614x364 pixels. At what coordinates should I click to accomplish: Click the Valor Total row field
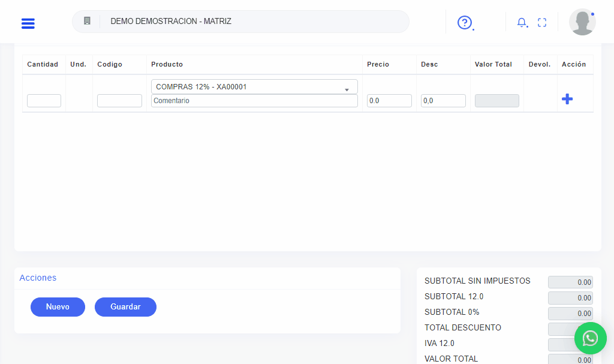(496, 101)
